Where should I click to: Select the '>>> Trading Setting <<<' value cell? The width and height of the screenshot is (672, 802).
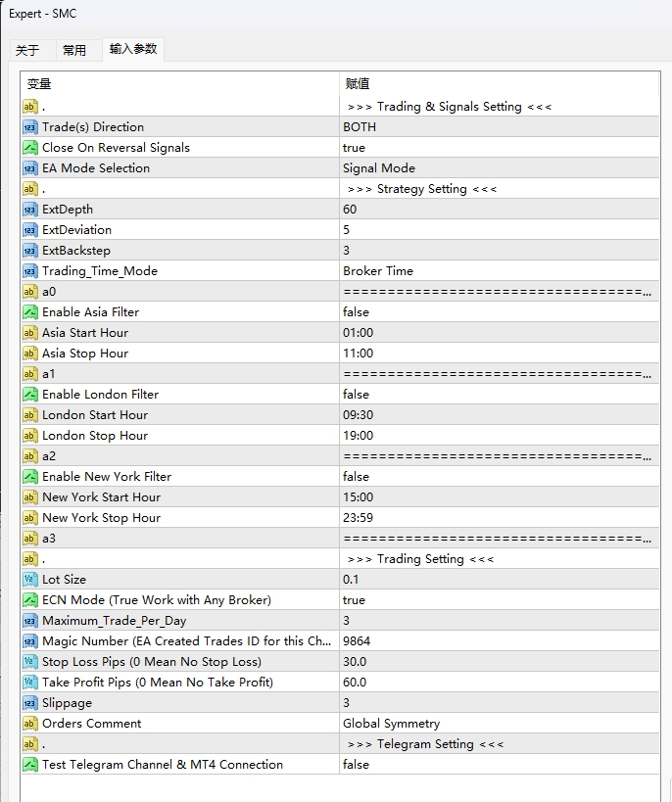500,559
